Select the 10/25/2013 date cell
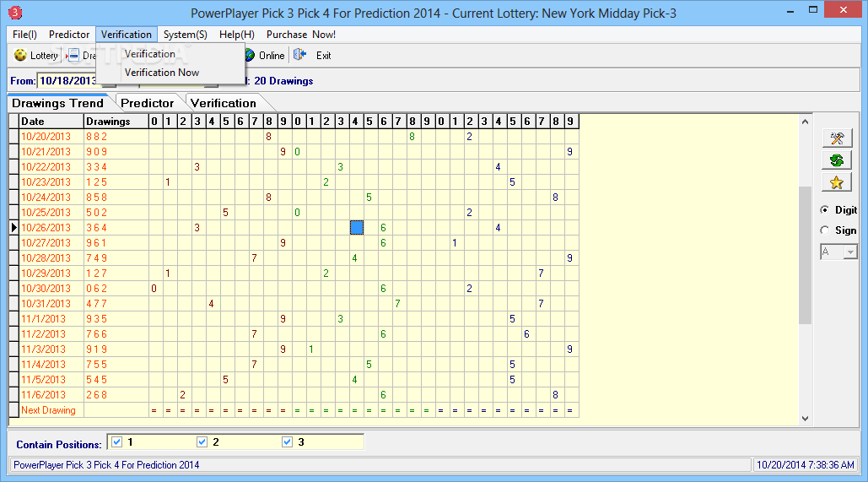 tap(51, 213)
